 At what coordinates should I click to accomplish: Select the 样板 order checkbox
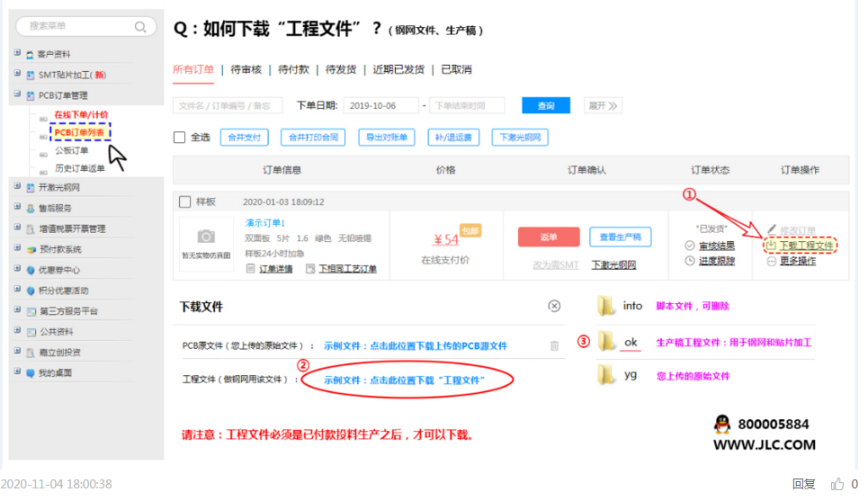coord(185,202)
